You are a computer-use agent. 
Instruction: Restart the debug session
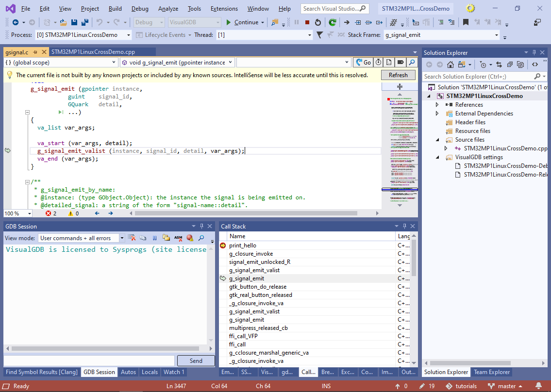317,22
